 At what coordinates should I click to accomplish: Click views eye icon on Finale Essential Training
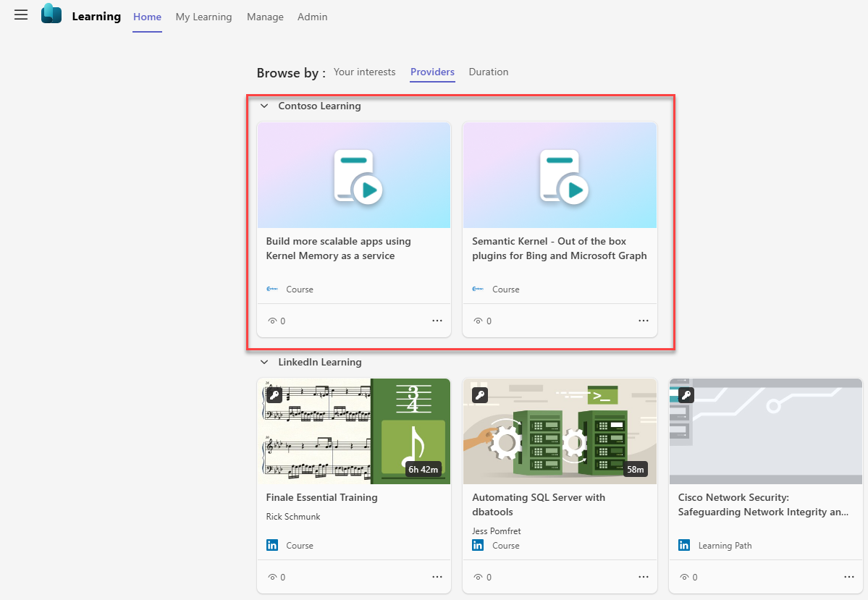[271, 578]
